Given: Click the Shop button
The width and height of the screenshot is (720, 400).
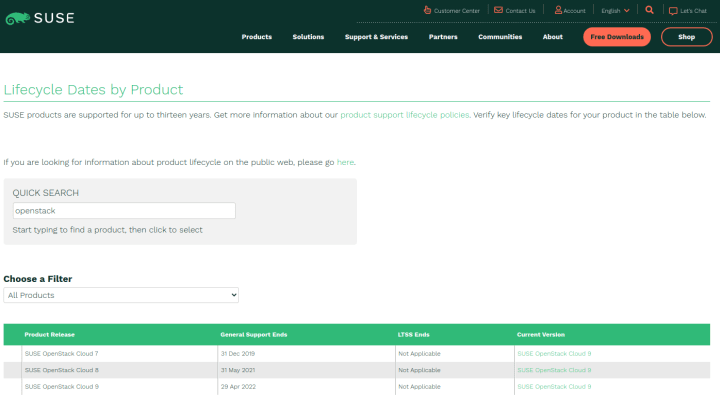Looking at the screenshot, I should (x=686, y=37).
